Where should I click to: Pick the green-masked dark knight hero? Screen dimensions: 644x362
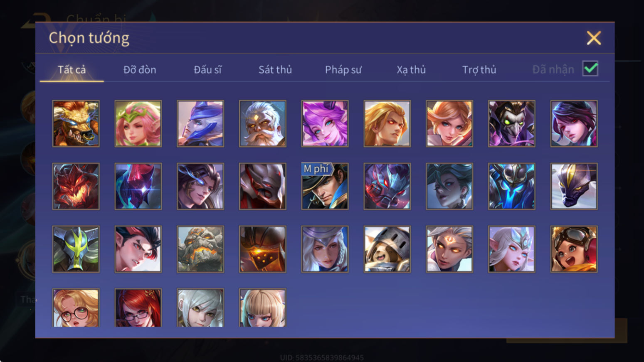point(76,249)
